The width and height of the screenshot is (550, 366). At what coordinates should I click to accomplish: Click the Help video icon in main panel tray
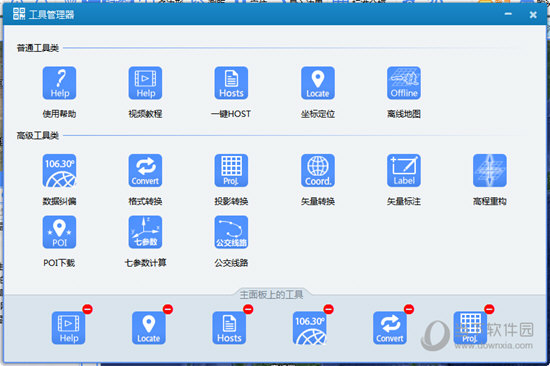coord(68,328)
